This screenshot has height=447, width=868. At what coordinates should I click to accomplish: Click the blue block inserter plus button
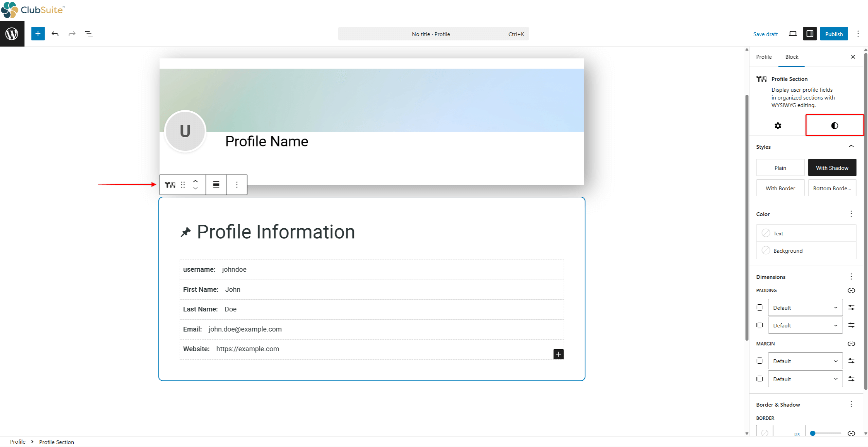[x=38, y=34]
